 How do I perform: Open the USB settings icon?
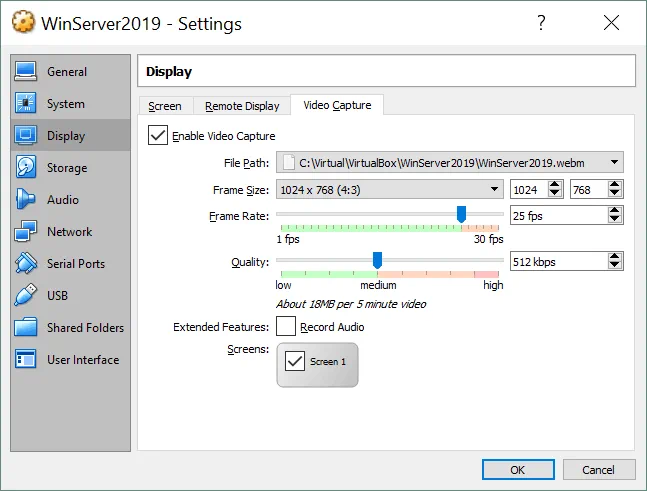[x=26, y=296]
